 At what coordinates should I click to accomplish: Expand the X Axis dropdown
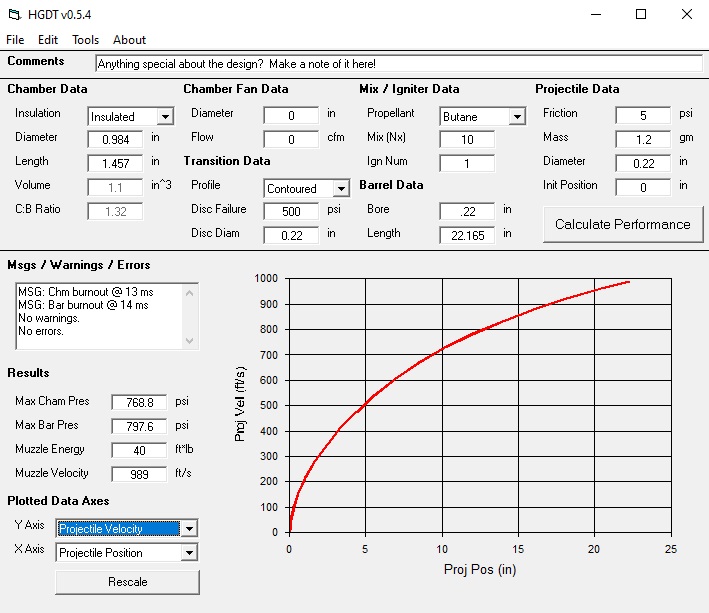[189, 553]
